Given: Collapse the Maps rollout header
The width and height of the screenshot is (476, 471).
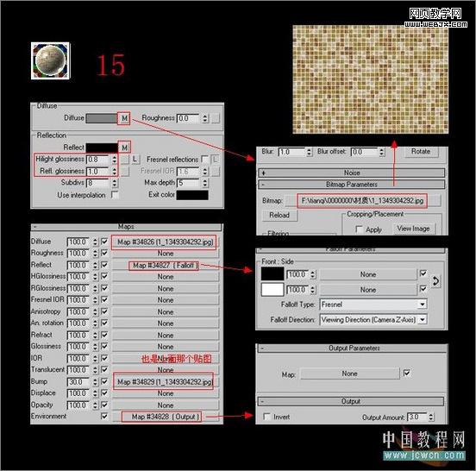Looking at the screenshot, I should (x=127, y=227).
